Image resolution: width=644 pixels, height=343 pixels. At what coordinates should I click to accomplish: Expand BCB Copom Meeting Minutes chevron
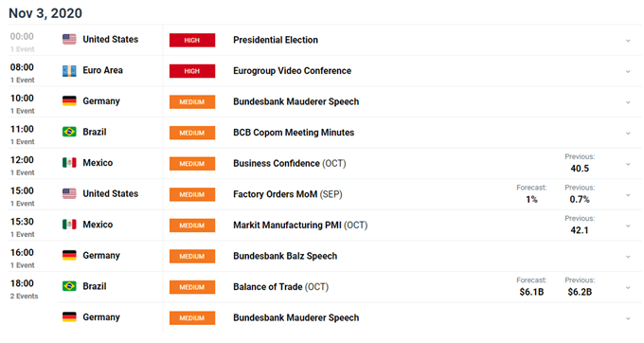tap(628, 133)
